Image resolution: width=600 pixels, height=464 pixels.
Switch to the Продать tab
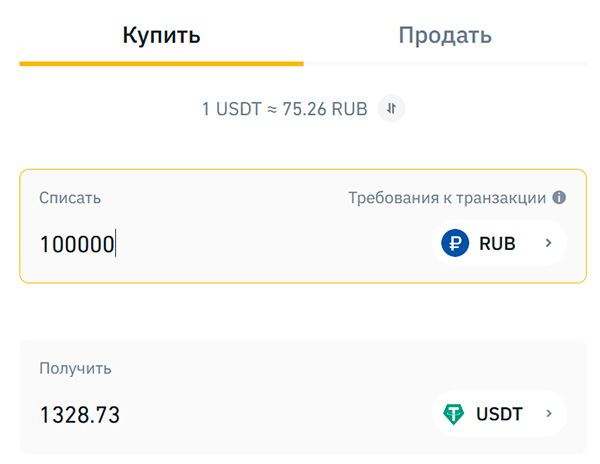445,36
